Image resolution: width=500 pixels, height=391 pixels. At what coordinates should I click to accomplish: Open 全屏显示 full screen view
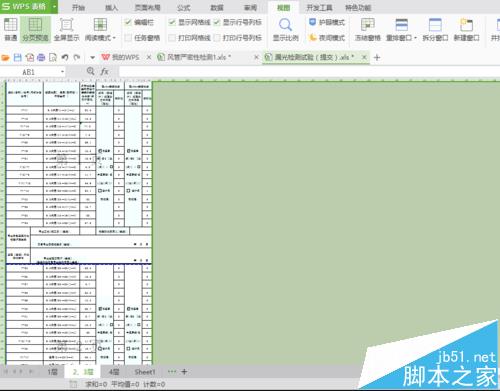pos(66,29)
